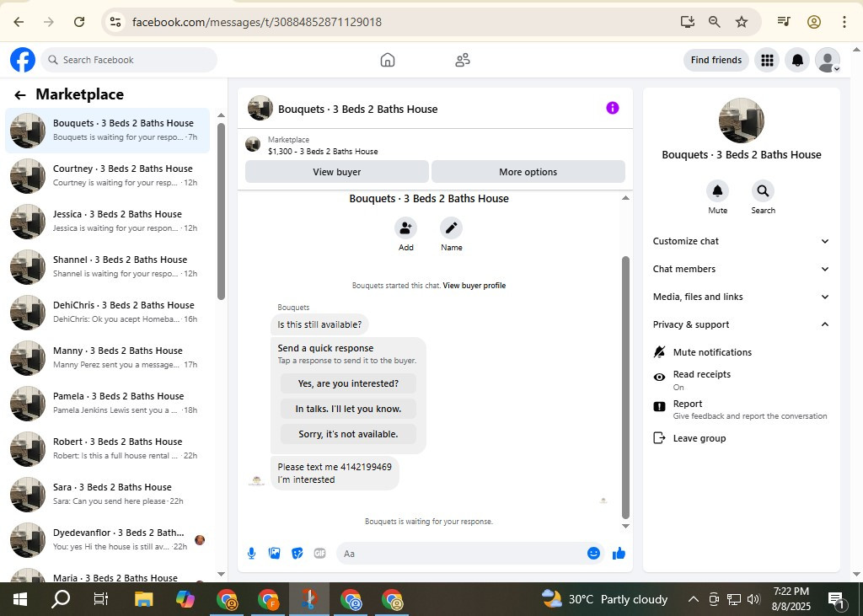Click the Add people icon in chat
Screen dimensions: 863x616
click(405, 228)
